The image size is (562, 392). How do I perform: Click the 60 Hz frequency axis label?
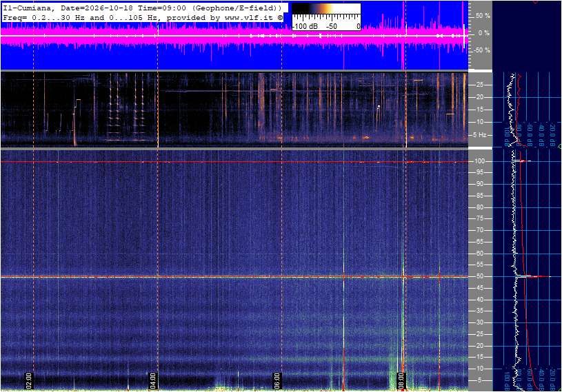click(x=479, y=254)
